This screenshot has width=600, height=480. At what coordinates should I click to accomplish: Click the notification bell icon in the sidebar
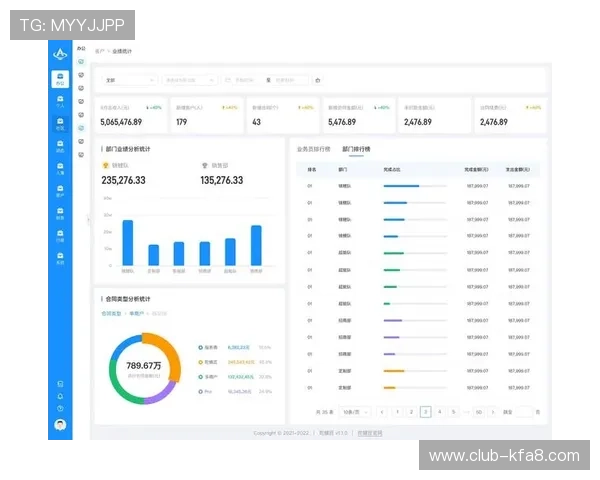pos(61,396)
